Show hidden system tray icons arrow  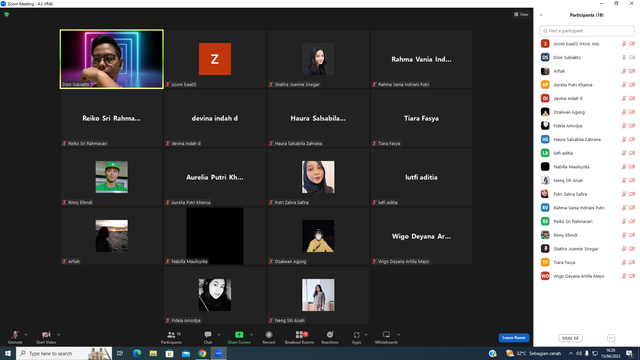(571, 353)
